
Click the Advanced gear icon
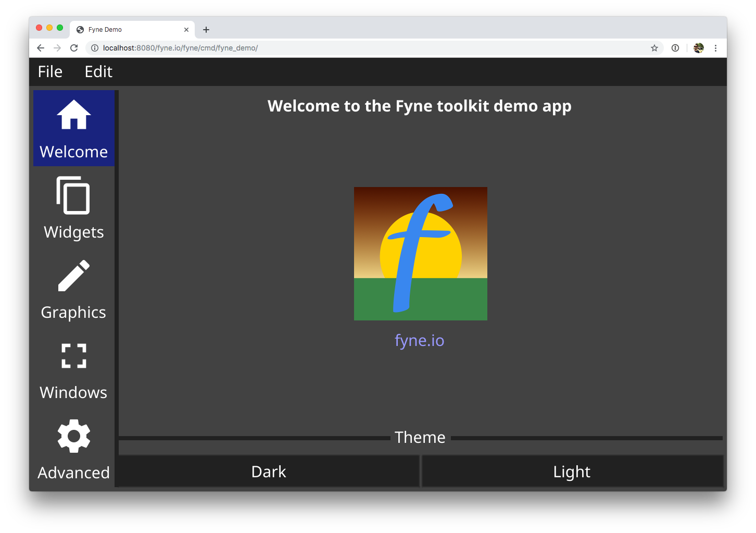click(x=74, y=436)
